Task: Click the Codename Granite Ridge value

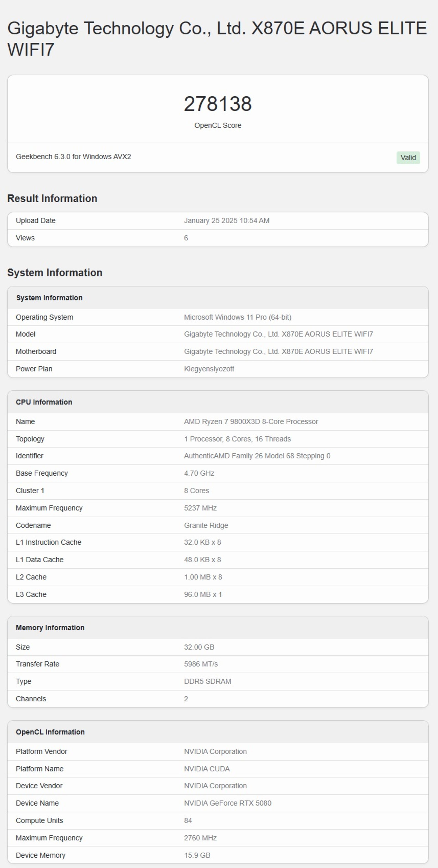Action: point(206,526)
